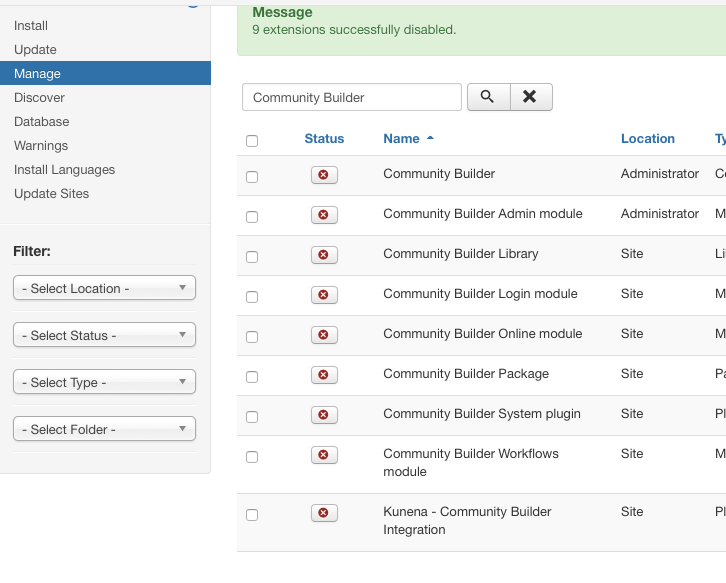Open Install in the sidebar
The width and height of the screenshot is (726, 583).
pos(31,26)
